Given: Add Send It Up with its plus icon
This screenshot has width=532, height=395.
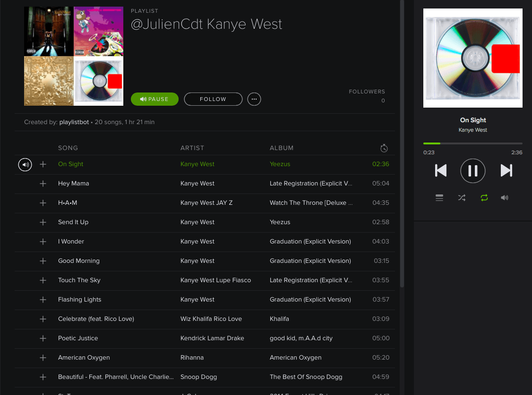Looking at the screenshot, I should [x=43, y=222].
